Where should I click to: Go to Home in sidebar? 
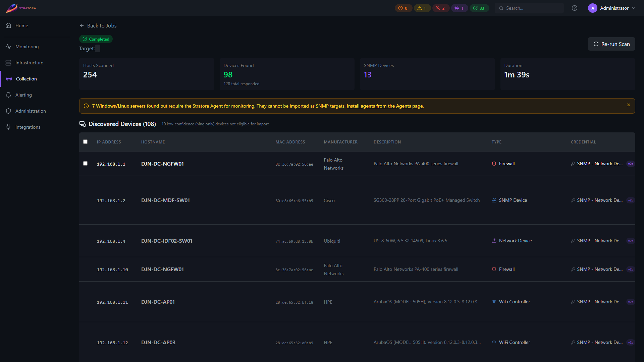coord(35,25)
